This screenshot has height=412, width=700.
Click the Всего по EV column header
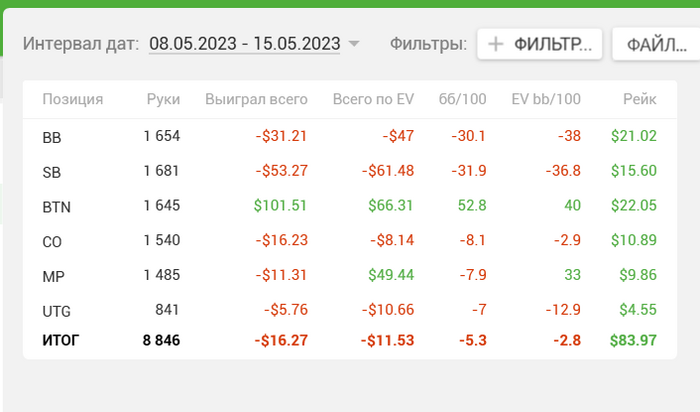[373, 99]
